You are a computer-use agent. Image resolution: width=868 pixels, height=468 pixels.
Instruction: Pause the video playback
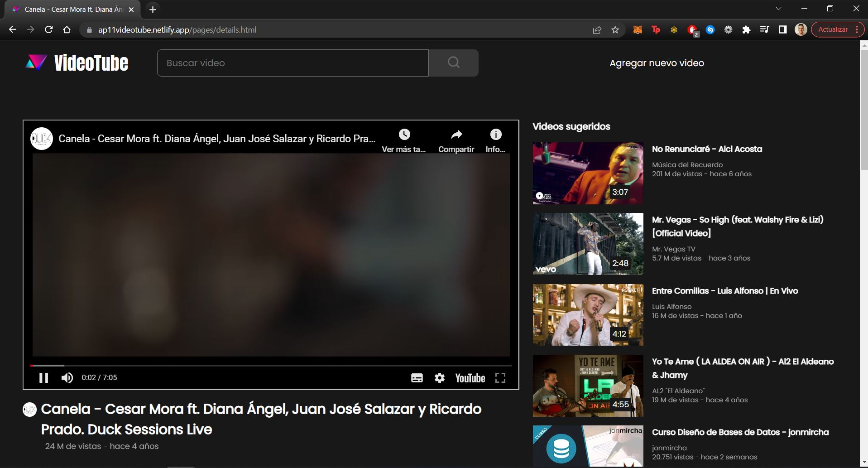point(44,378)
